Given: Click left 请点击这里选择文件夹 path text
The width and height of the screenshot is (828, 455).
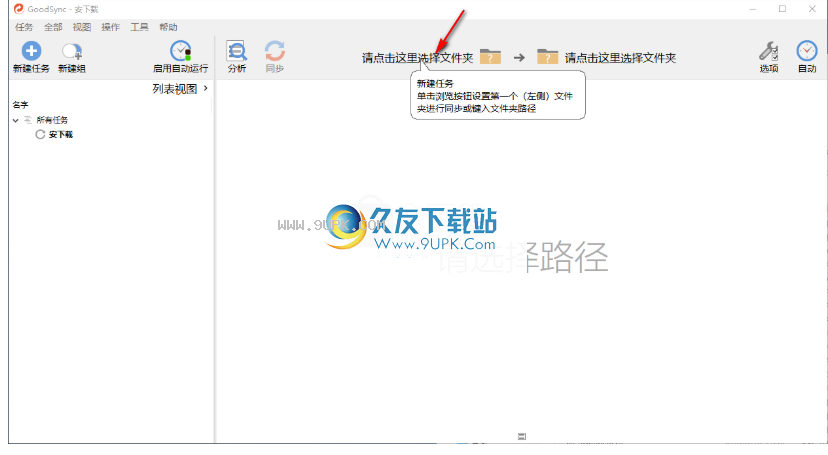Looking at the screenshot, I should (x=417, y=58).
